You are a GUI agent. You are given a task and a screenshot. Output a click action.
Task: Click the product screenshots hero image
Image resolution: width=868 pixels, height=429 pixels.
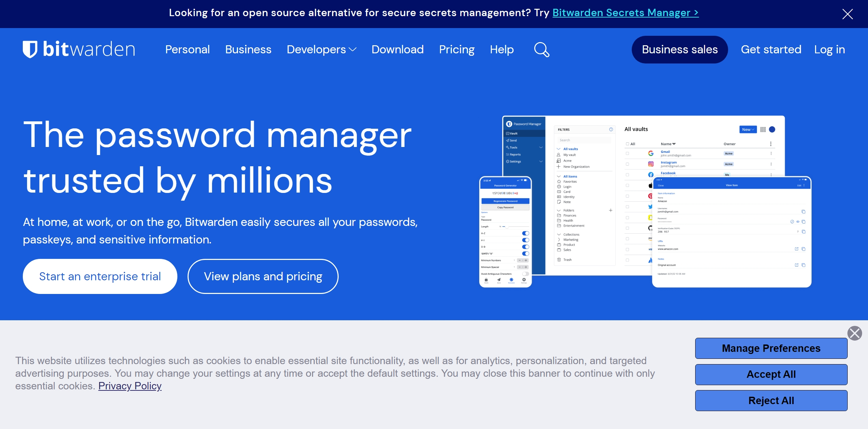(x=645, y=201)
